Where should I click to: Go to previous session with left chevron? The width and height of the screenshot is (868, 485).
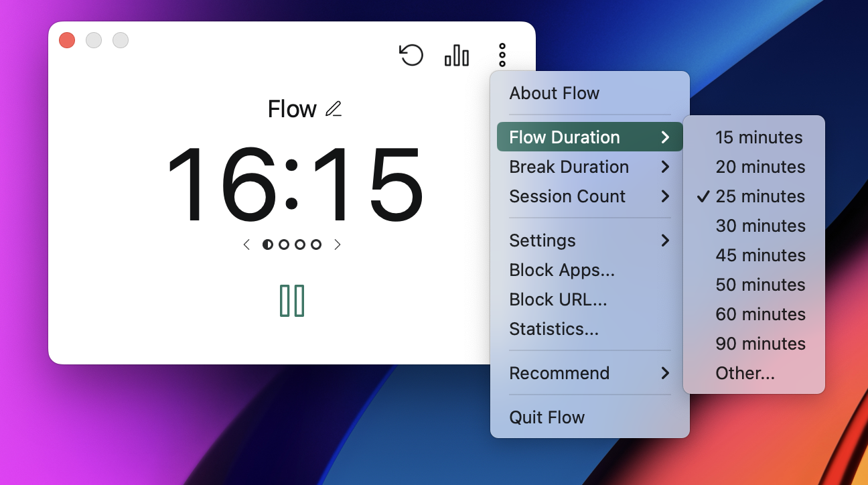246,245
